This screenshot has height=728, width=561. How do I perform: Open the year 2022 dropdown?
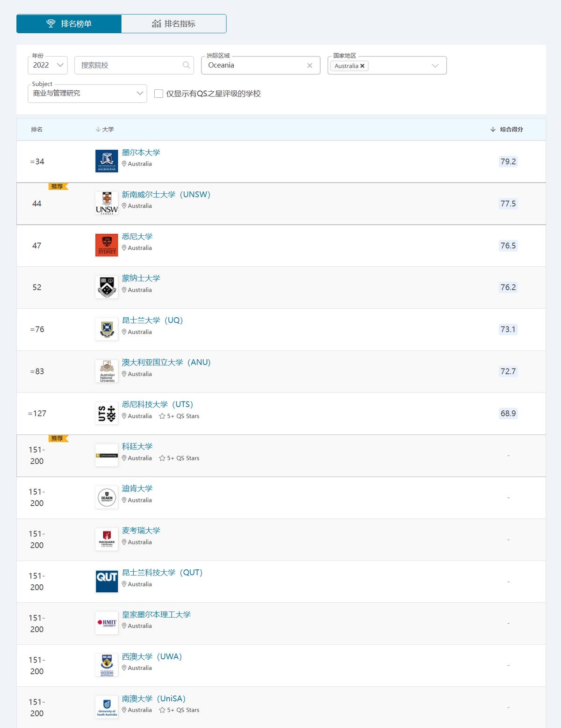48,65
